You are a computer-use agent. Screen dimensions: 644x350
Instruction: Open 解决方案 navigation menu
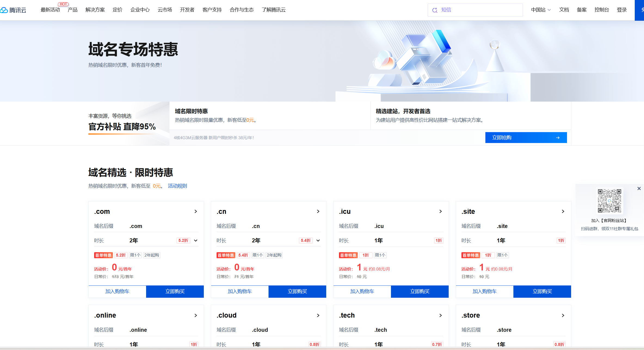tap(95, 10)
